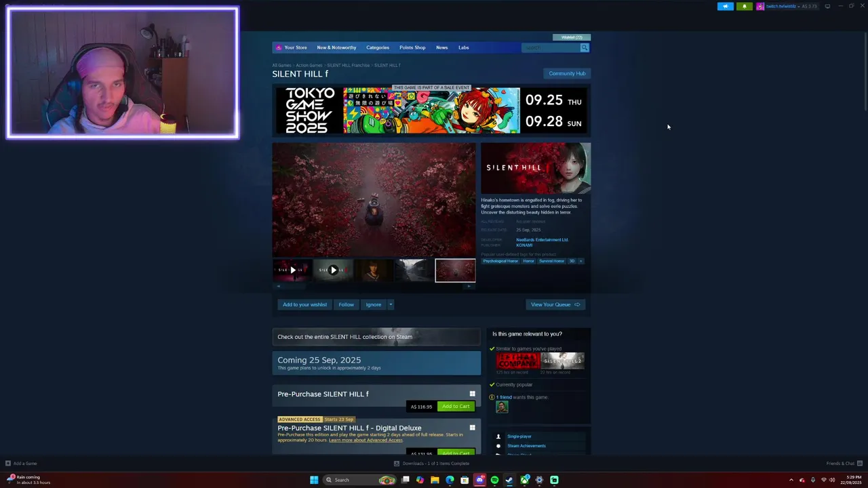Click the Windows Start button
Viewport: 868px width, 488px height.
[314, 480]
